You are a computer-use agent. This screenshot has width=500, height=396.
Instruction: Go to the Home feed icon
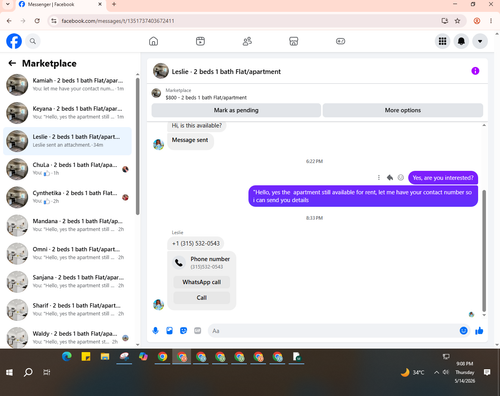coord(153,41)
